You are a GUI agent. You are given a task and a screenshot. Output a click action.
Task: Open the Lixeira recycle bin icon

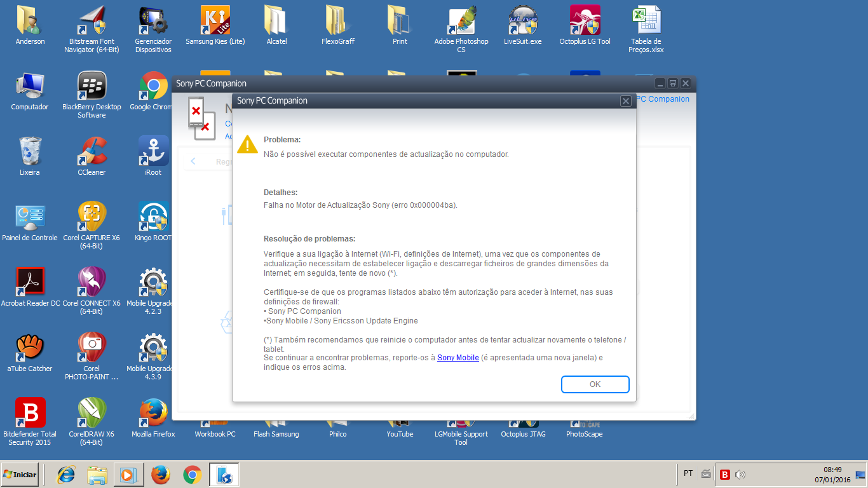point(30,157)
